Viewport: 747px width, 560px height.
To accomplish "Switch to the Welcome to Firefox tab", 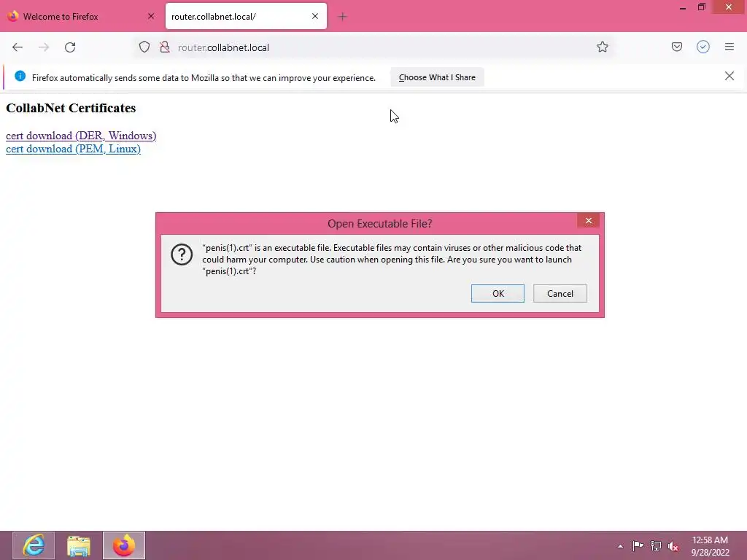I will (x=81, y=16).
